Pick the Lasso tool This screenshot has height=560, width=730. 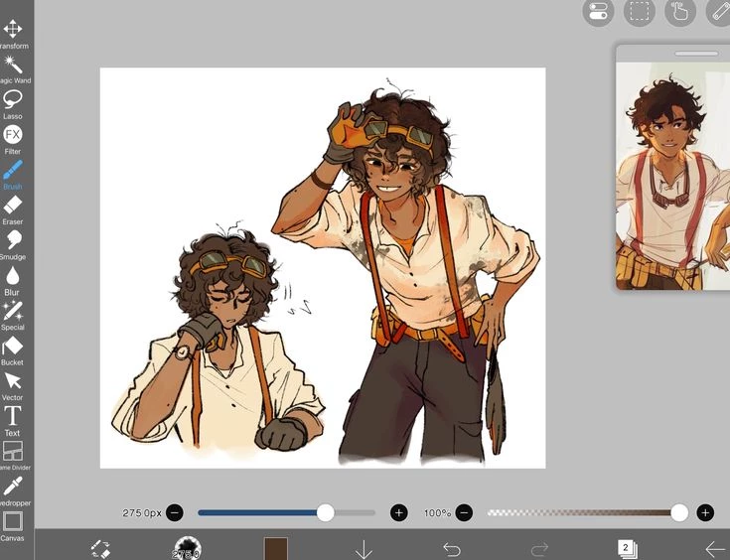pos(13,100)
